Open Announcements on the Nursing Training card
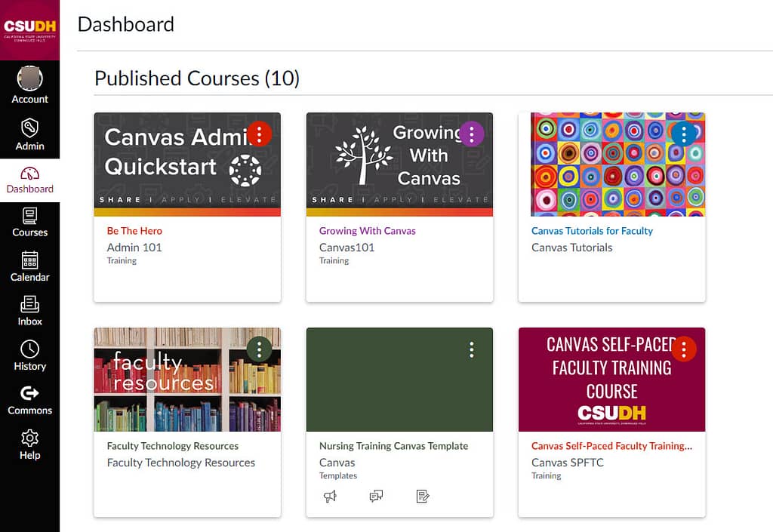773x532 pixels. click(330, 496)
